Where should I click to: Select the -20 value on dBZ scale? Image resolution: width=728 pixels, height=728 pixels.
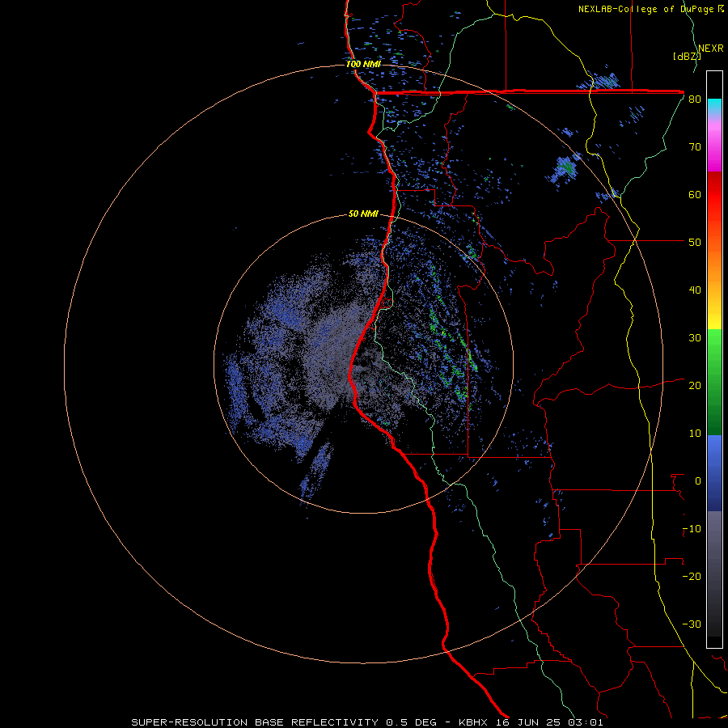(692, 577)
